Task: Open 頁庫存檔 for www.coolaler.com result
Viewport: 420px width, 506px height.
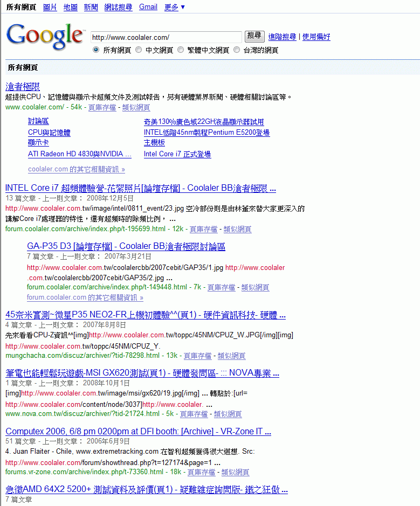Action: 102,107
